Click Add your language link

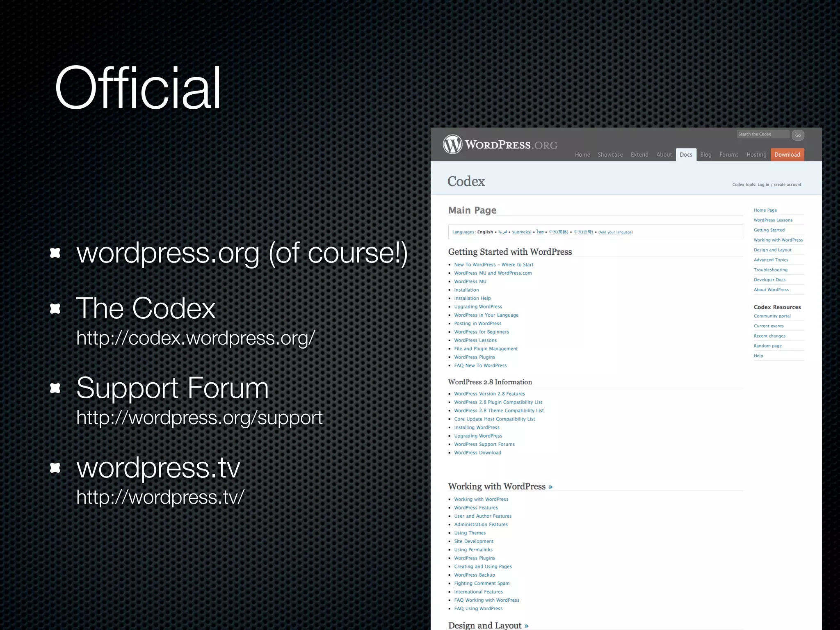click(615, 232)
